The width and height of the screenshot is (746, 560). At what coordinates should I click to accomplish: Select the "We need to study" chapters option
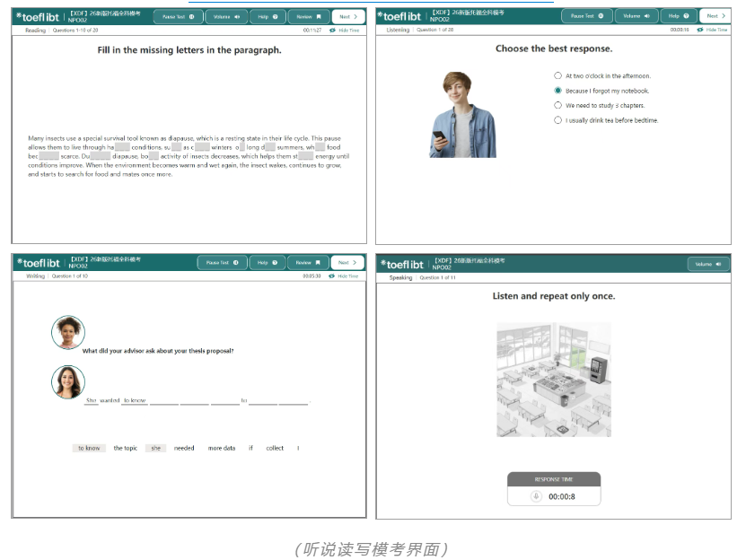(558, 105)
